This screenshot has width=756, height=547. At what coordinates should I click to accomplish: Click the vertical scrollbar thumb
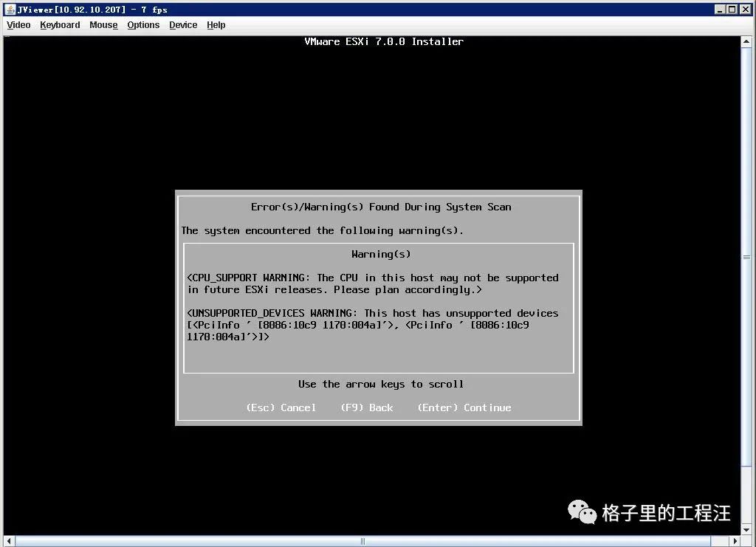746,257
